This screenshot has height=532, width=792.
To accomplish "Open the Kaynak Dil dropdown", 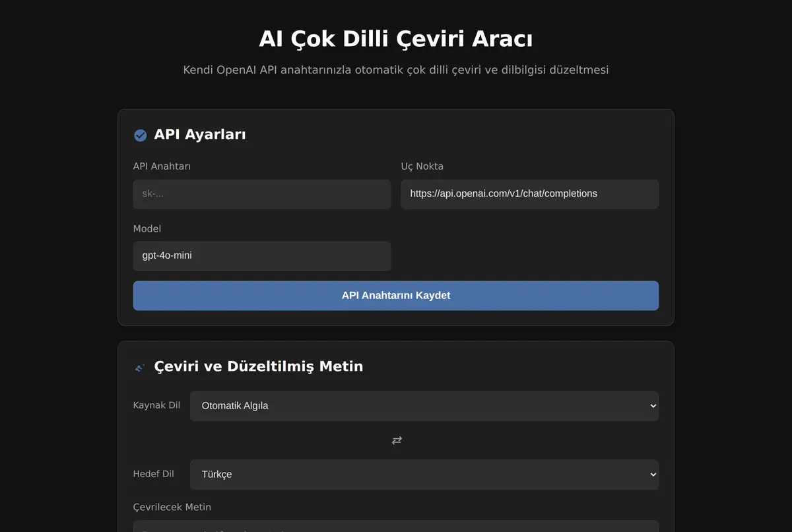I will click(424, 406).
